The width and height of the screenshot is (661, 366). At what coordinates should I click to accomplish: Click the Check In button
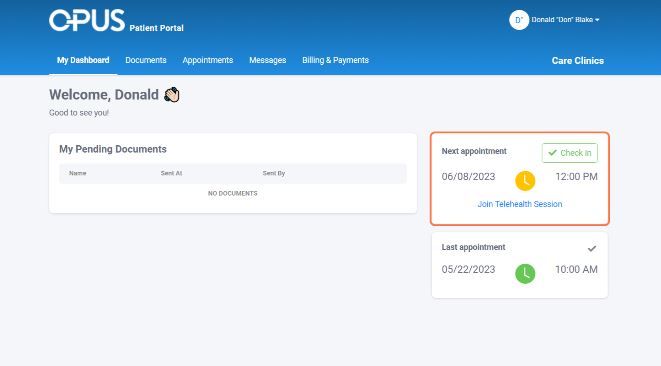pyautogui.click(x=570, y=153)
